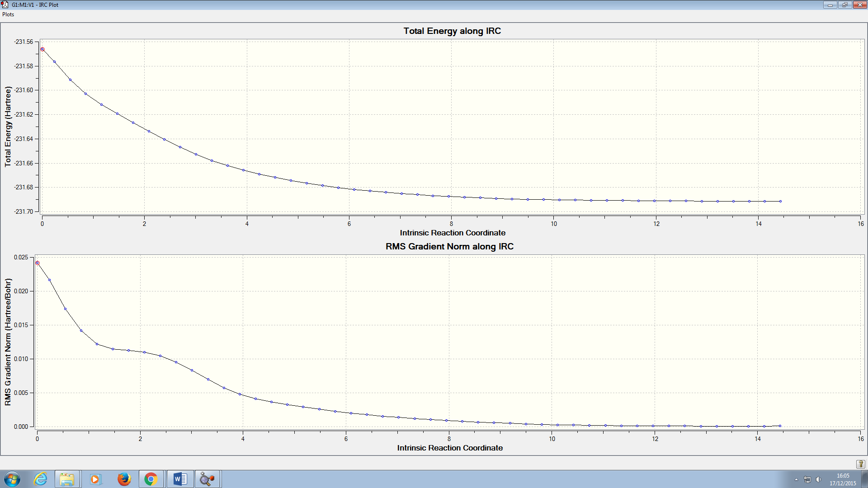Viewport: 868px width, 488px height.
Task: Click the 16 tick label on energy plot x-axis
Action: click(x=861, y=224)
